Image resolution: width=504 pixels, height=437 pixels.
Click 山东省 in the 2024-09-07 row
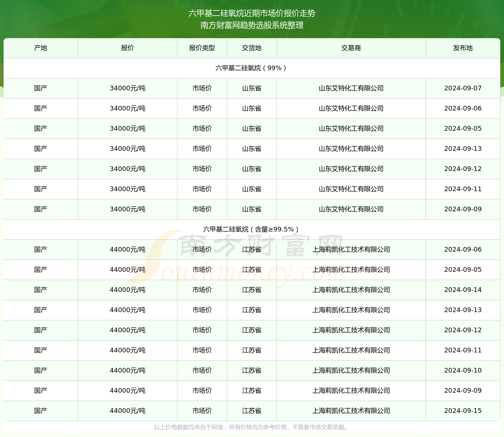click(252, 88)
